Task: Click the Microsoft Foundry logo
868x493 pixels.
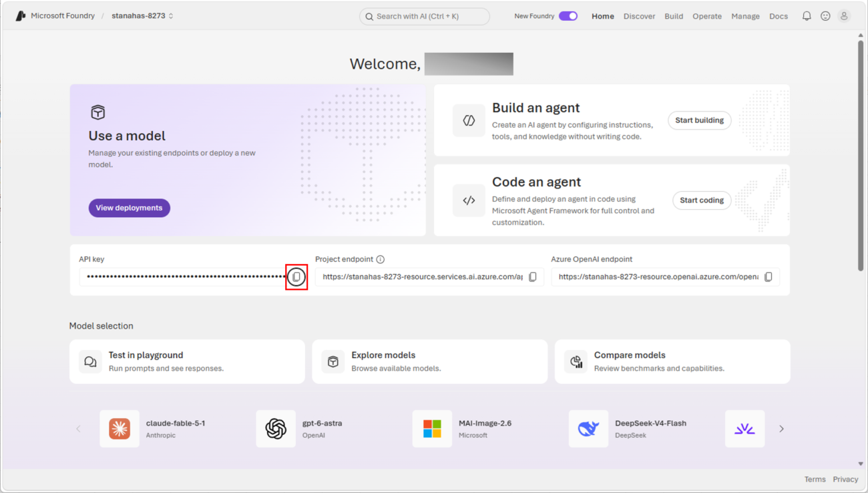Action: [21, 16]
